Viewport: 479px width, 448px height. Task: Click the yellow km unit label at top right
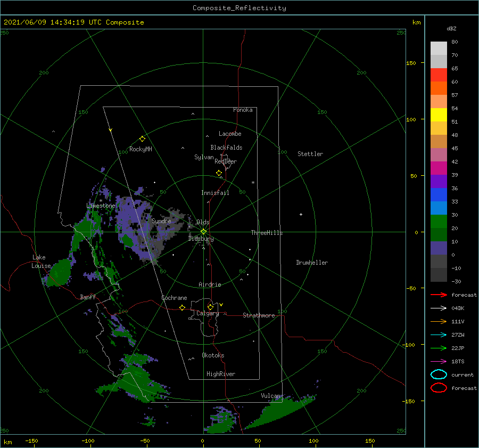coord(416,22)
